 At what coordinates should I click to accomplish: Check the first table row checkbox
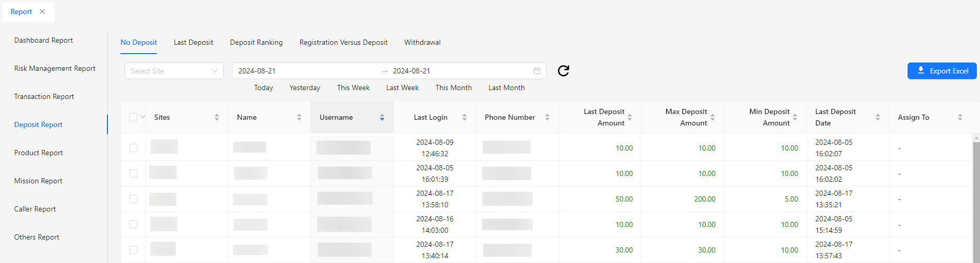(133, 148)
